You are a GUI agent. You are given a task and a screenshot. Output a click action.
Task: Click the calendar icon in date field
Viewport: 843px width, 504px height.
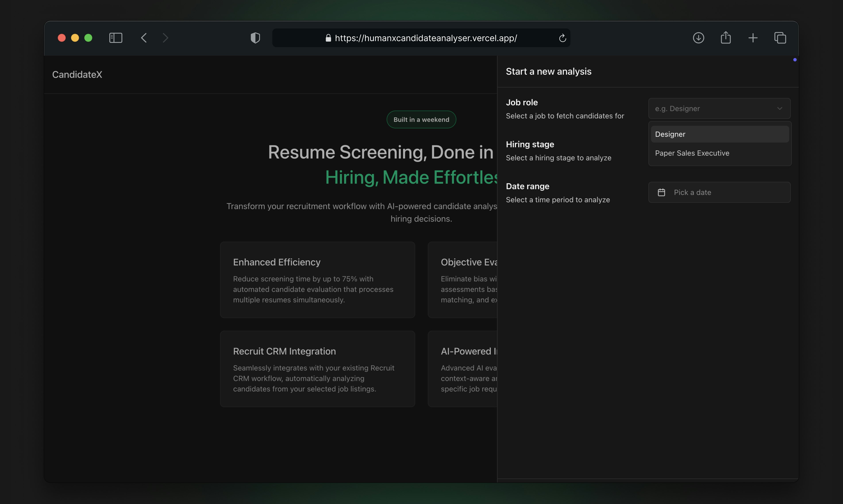pyautogui.click(x=661, y=193)
